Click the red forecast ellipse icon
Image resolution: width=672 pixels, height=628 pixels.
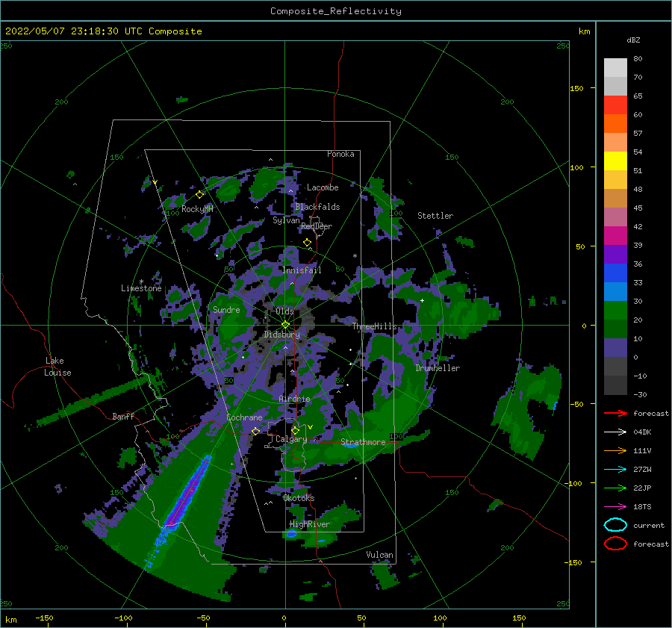[615, 544]
